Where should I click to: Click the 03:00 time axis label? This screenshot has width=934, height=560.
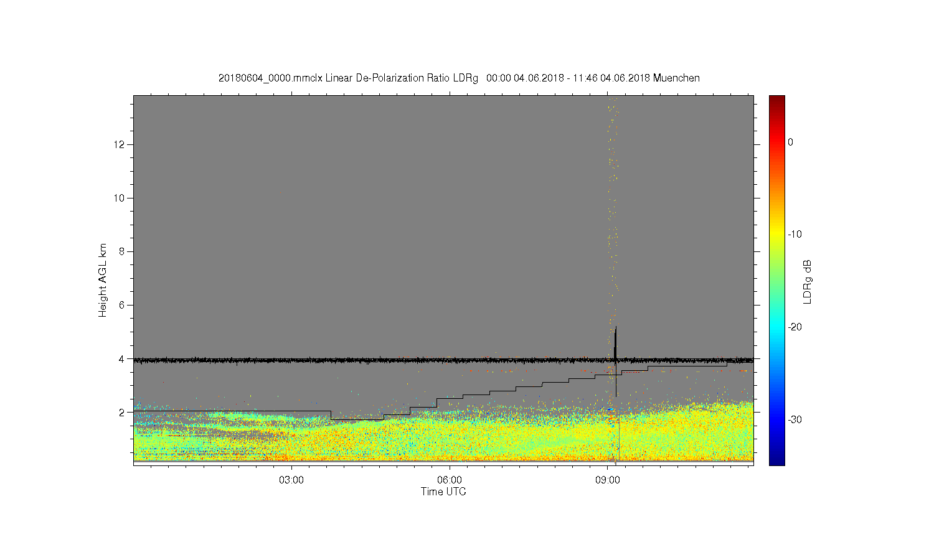[x=291, y=480]
